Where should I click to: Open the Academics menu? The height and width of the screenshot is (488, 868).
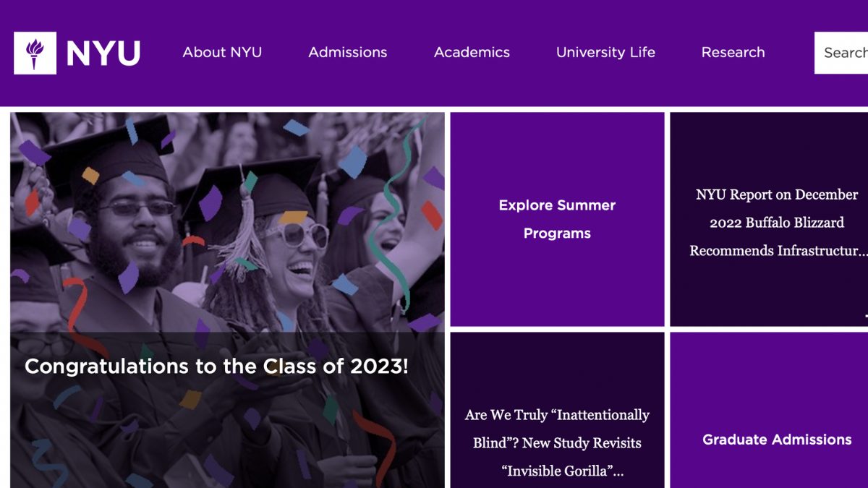[x=472, y=52]
